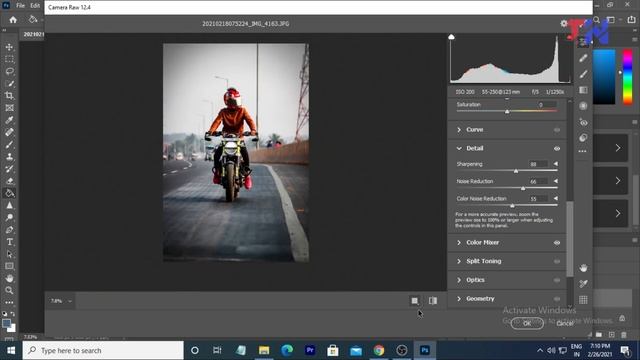Open the zoom level dropdown
This screenshot has height=360, width=640.
point(70,301)
